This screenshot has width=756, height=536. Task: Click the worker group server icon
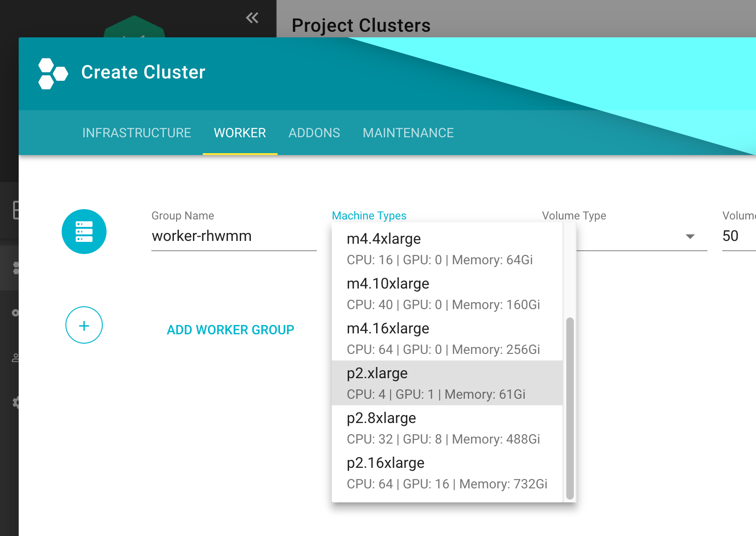click(x=84, y=232)
